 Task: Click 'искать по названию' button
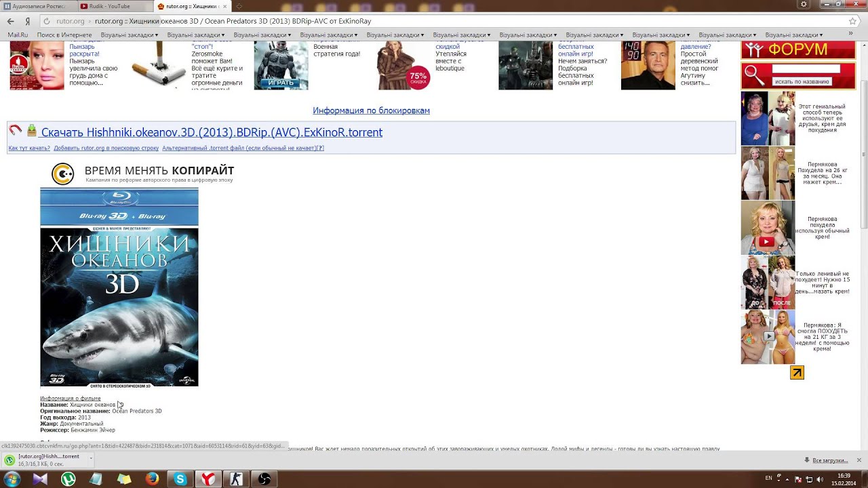(802, 81)
